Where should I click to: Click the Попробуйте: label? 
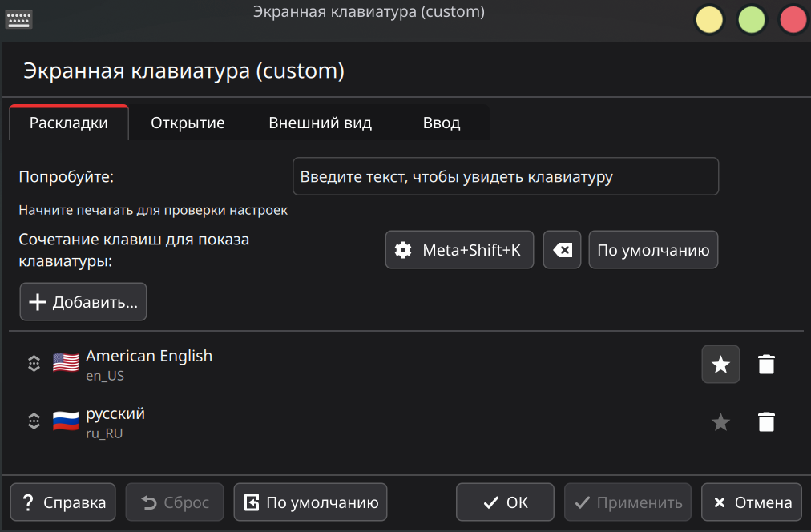(x=67, y=177)
